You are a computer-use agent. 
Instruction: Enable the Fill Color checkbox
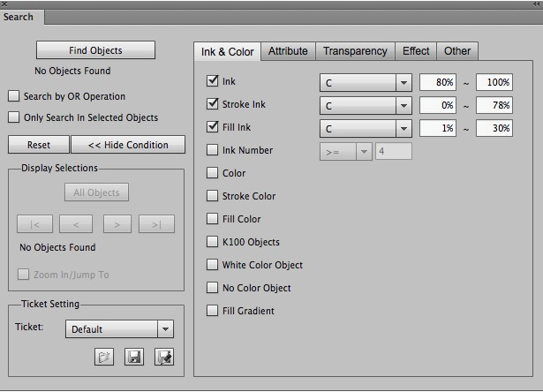point(212,219)
